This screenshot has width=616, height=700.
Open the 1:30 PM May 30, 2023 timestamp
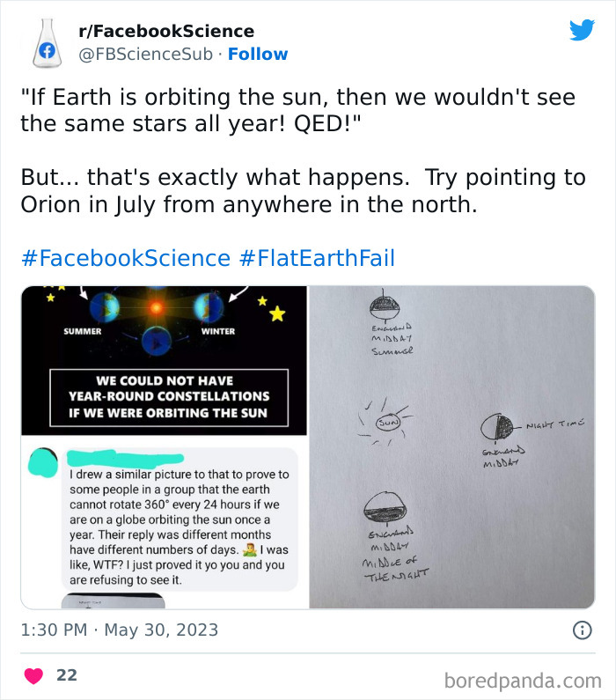(120, 630)
